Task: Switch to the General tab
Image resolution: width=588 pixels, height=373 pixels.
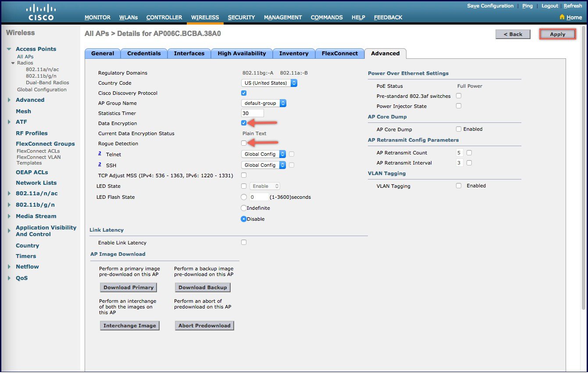Action: pos(103,54)
